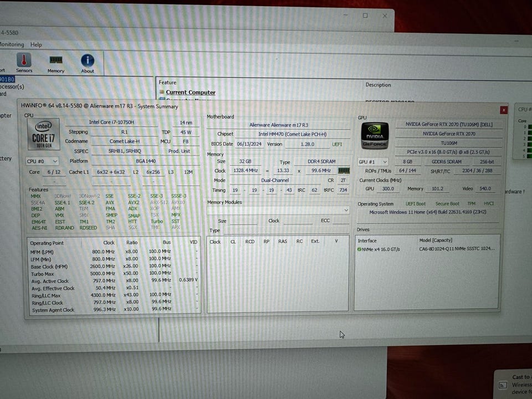The image size is (532, 399).
Task: Click the Description column header
Action: (378, 85)
